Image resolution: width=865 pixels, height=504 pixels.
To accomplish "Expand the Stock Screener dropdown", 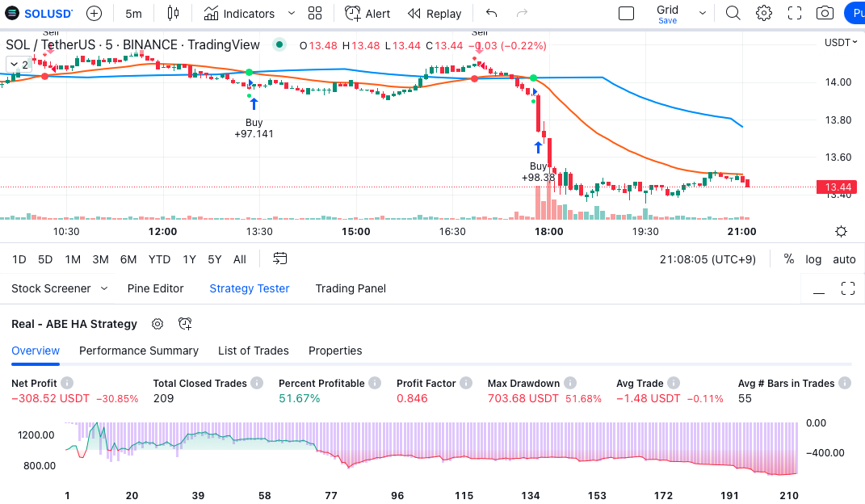I will tap(104, 288).
